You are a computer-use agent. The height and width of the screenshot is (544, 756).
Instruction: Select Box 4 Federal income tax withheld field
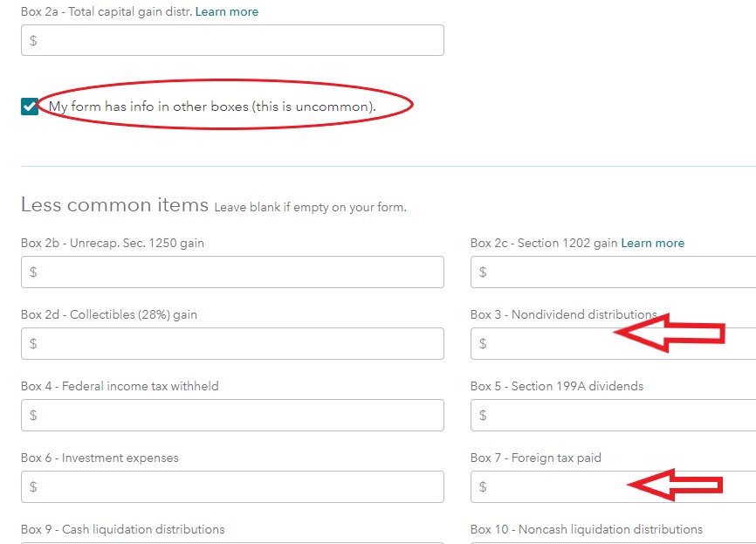pos(232,416)
